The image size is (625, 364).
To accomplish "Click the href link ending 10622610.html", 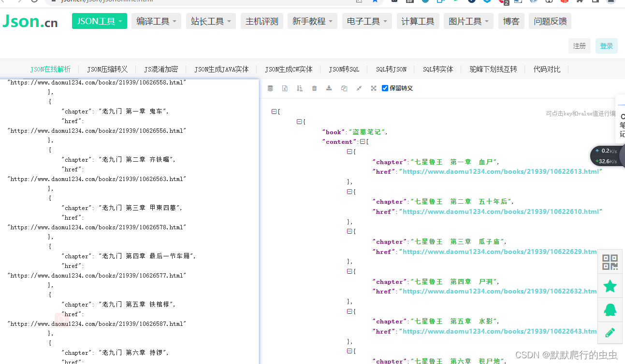I will pyautogui.click(x=500, y=211).
